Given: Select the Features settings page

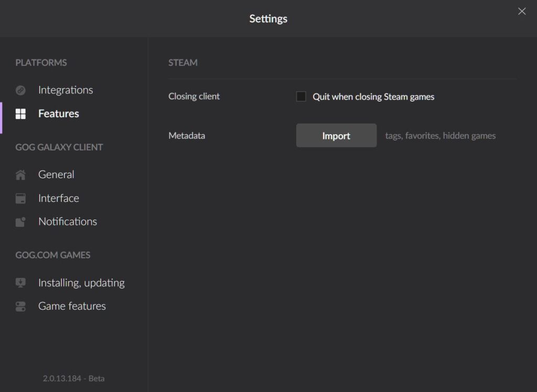Looking at the screenshot, I should point(59,114).
